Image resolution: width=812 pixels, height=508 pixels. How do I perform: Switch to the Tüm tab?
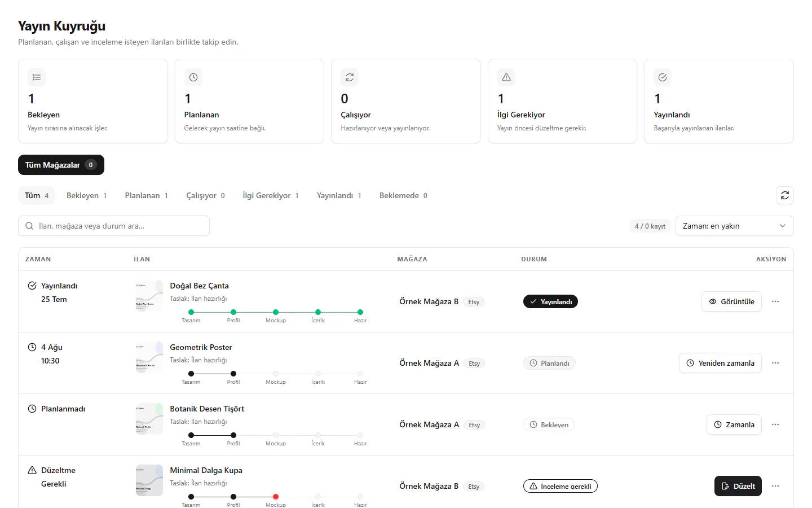(37, 195)
